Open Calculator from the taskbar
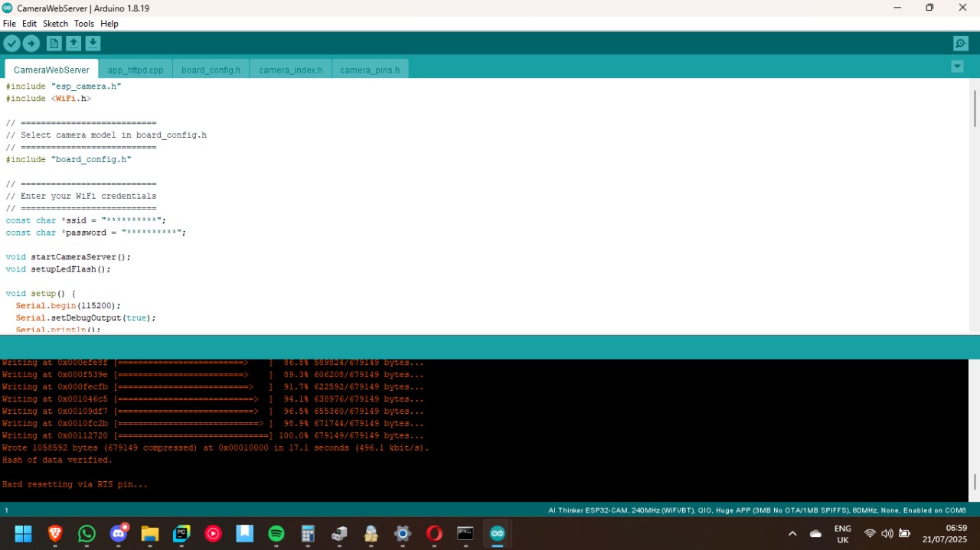The width and height of the screenshot is (980, 550). coord(308,533)
